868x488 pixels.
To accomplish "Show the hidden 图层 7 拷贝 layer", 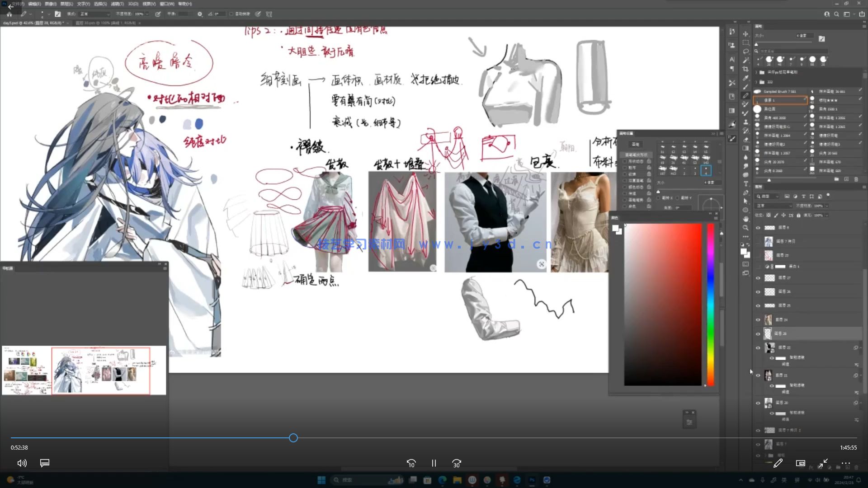I will 758,241.
